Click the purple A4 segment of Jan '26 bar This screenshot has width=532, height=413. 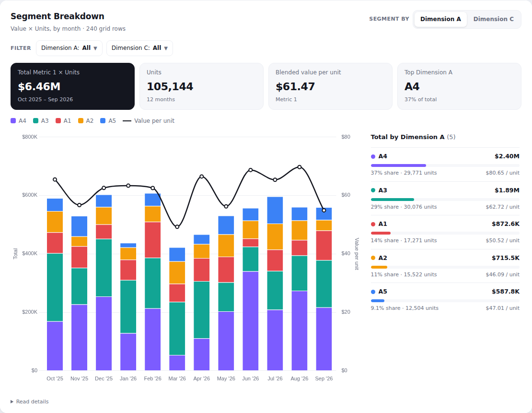pyautogui.click(x=128, y=352)
